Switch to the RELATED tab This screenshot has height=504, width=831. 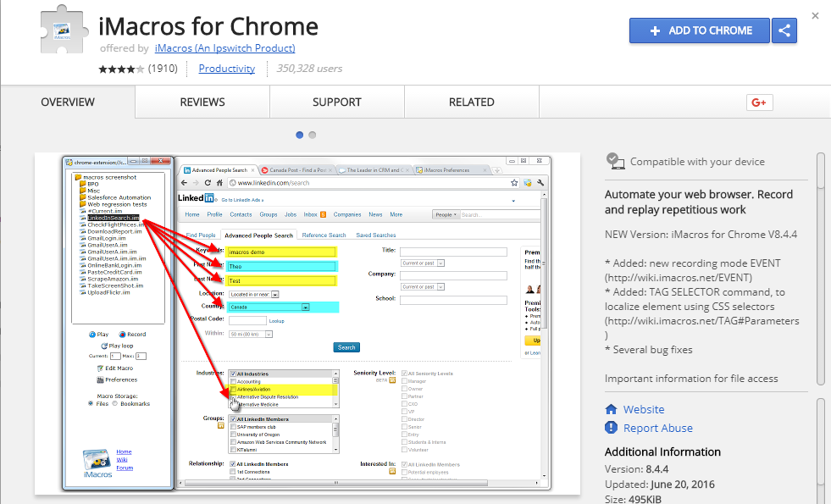point(472,102)
